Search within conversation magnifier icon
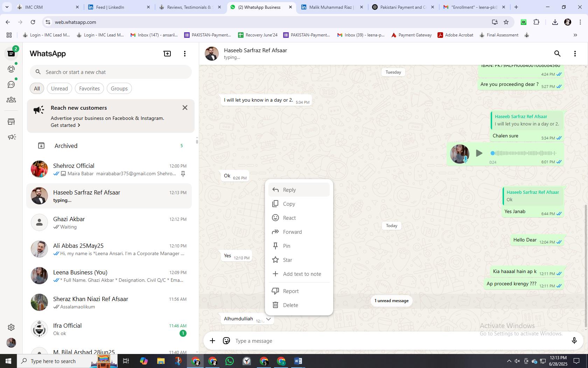The height and width of the screenshot is (368, 588). (x=557, y=54)
